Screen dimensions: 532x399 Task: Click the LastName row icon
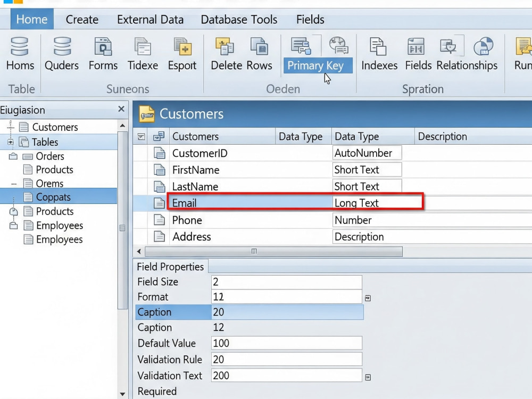(159, 186)
